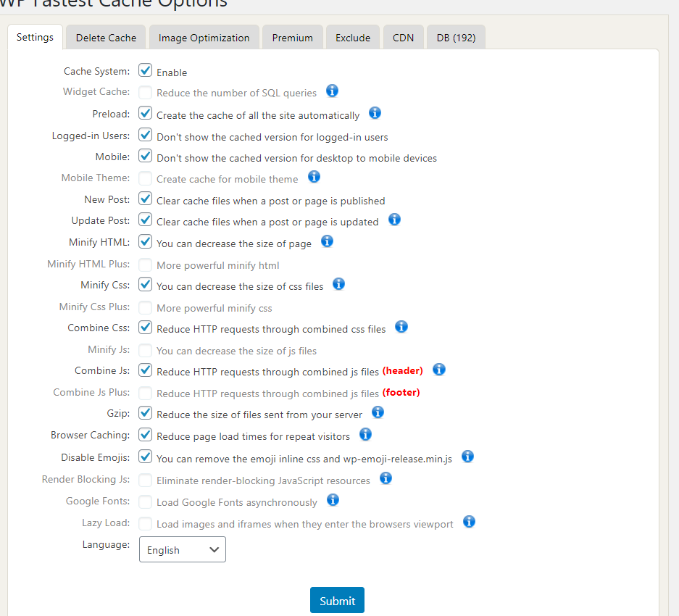Check the Lazy Load checkbox
The image size is (679, 616).
pos(146,523)
